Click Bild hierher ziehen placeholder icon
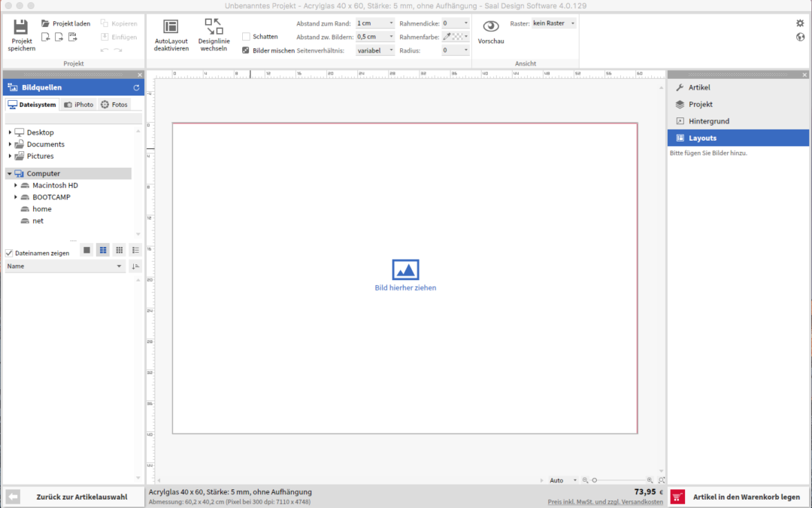This screenshot has height=508, width=812. [405, 269]
